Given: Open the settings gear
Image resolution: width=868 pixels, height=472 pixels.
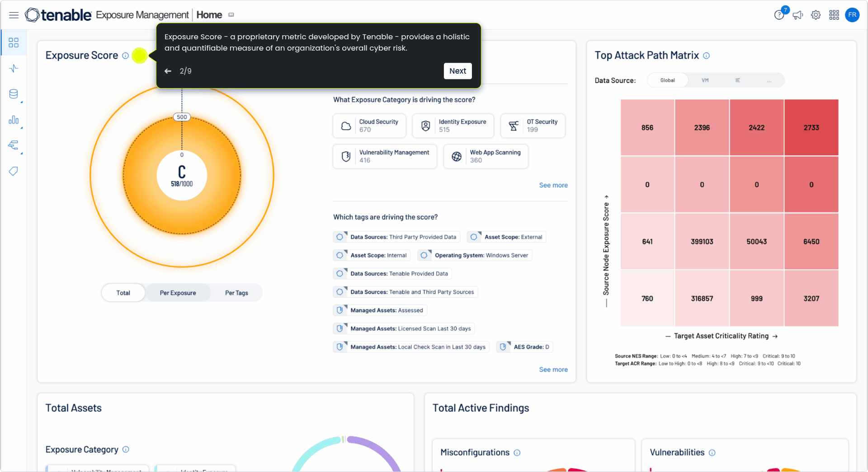Looking at the screenshot, I should click(816, 15).
